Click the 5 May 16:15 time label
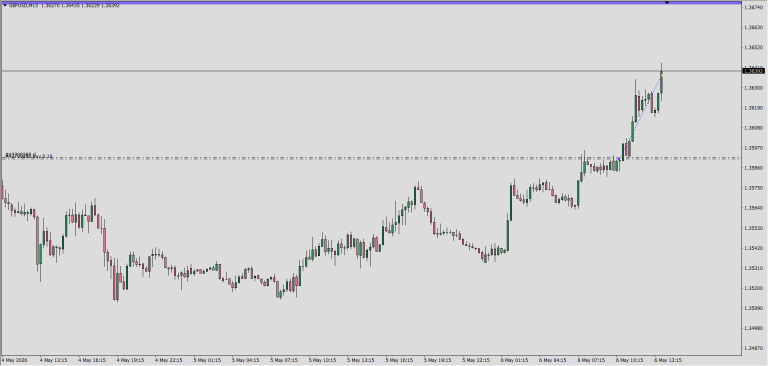This screenshot has height=366, width=768. tap(400, 360)
